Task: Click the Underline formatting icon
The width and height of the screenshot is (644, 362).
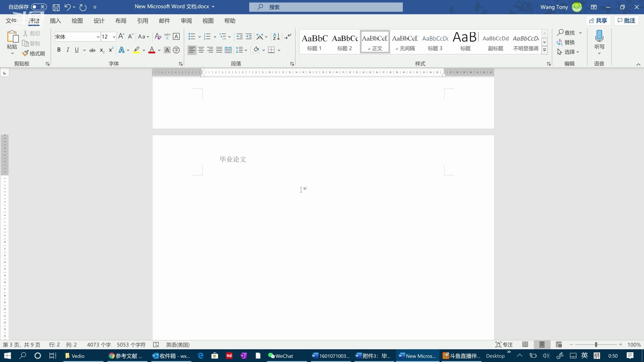Action: 76,50
